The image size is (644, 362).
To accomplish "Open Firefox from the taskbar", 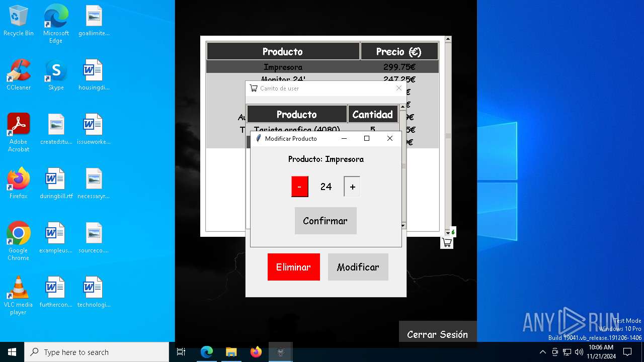I will click(256, 352).
